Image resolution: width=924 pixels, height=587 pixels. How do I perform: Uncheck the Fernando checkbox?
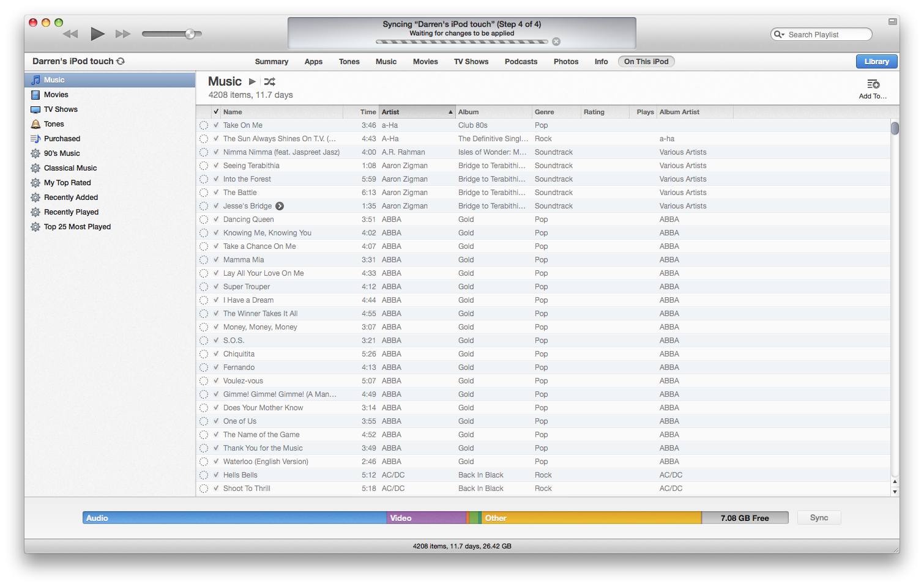(x=216, y=367)
